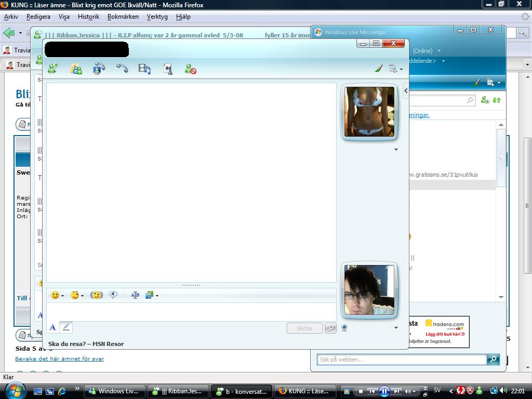
Task: Open the Bokmärken menu
Action: click(123, 17)
